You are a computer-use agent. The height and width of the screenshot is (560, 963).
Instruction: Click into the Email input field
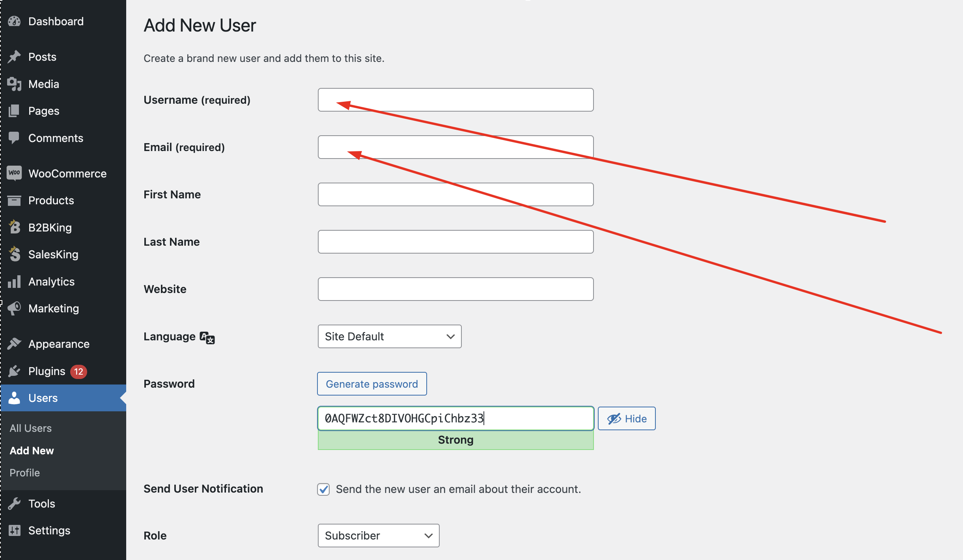455,147
